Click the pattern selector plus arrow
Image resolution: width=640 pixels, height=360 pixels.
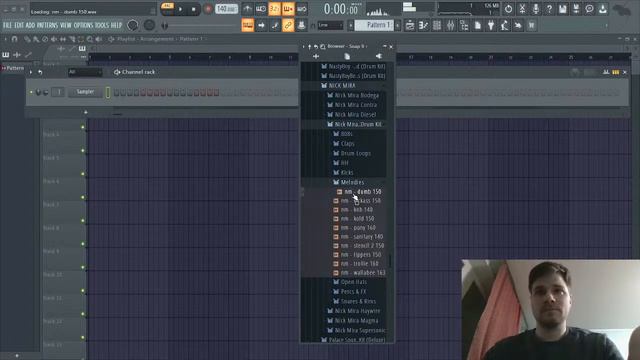[x=398, y=25]
